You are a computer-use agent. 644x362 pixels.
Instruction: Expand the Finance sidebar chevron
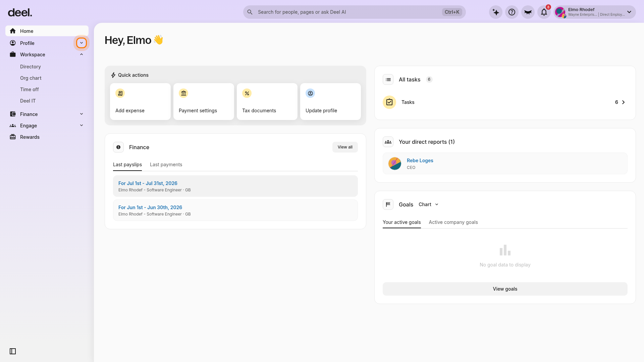point(82,114)
